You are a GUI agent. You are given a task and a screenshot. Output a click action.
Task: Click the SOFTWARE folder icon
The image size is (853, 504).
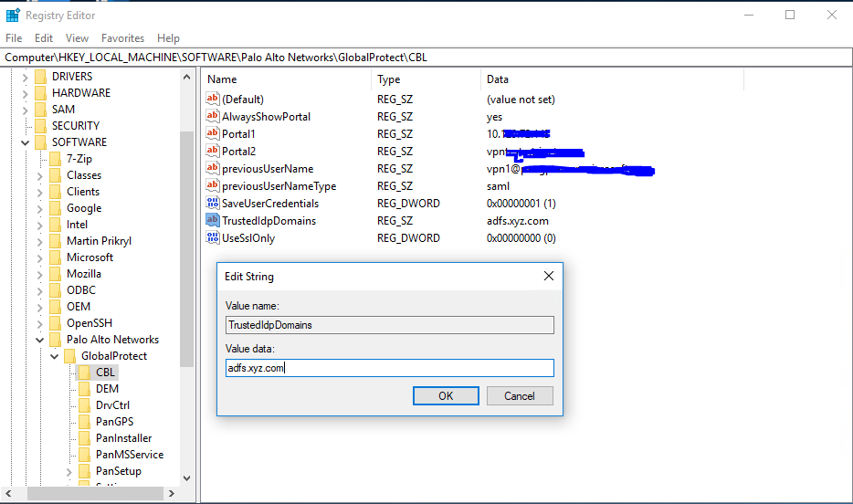tap(40, 142)
